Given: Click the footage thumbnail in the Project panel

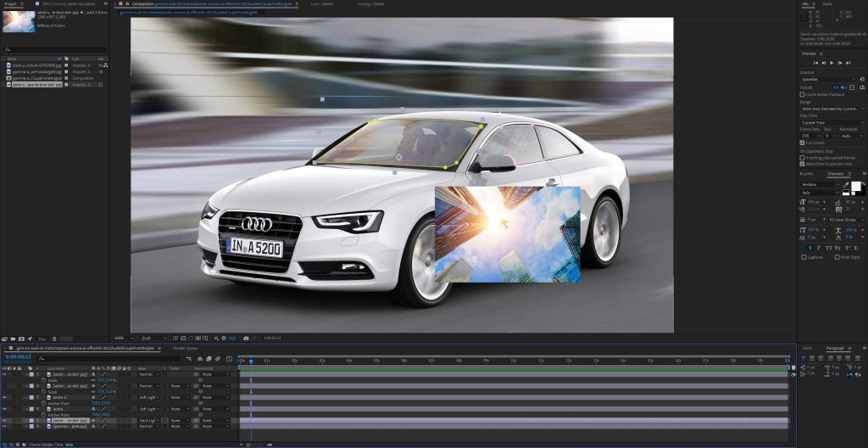Looking at the screenshot, I should pyautogui.click(x=19, y=21).
